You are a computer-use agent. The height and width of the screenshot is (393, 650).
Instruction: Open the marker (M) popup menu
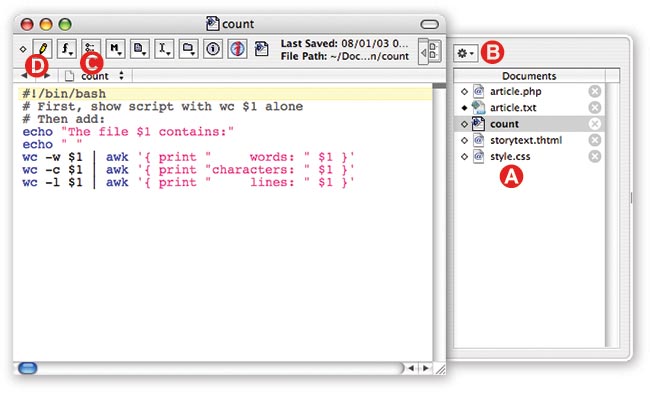[x=115, y=49]
